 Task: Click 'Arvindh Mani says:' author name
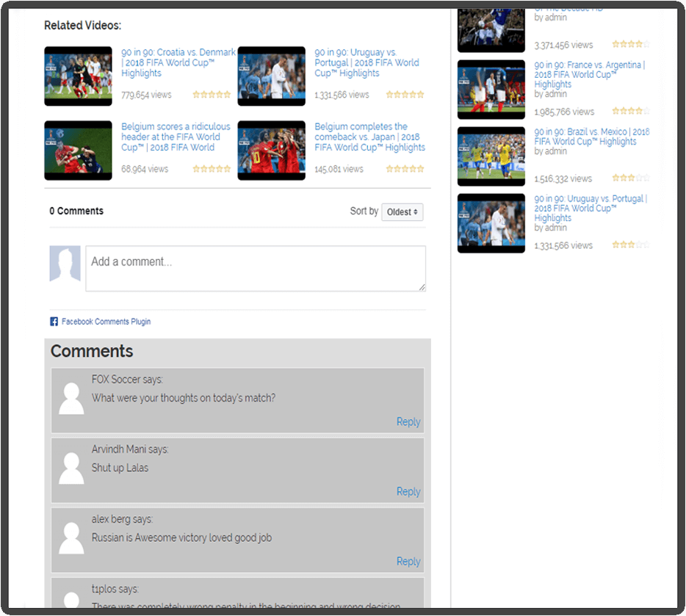(130, 449)
